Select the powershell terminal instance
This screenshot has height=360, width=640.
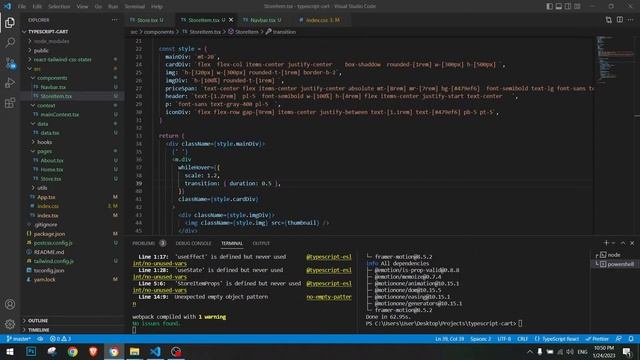click(x=616, y=264)
